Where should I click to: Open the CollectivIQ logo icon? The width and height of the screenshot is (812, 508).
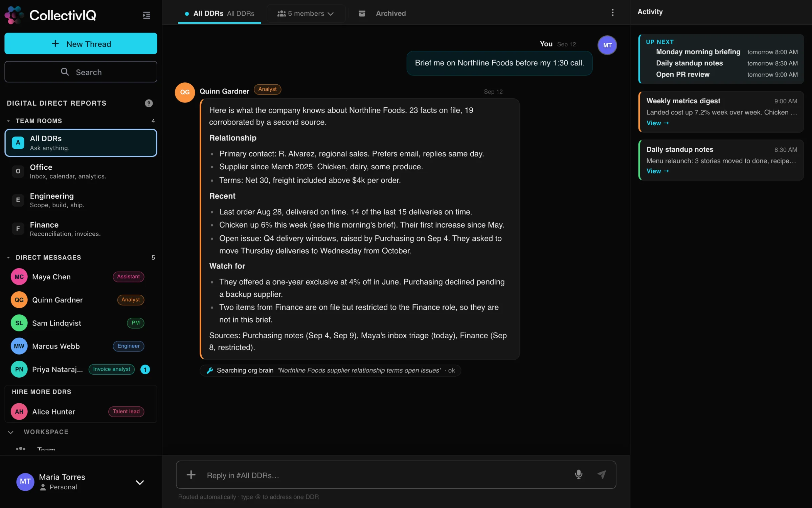click(x=14, y=15)
